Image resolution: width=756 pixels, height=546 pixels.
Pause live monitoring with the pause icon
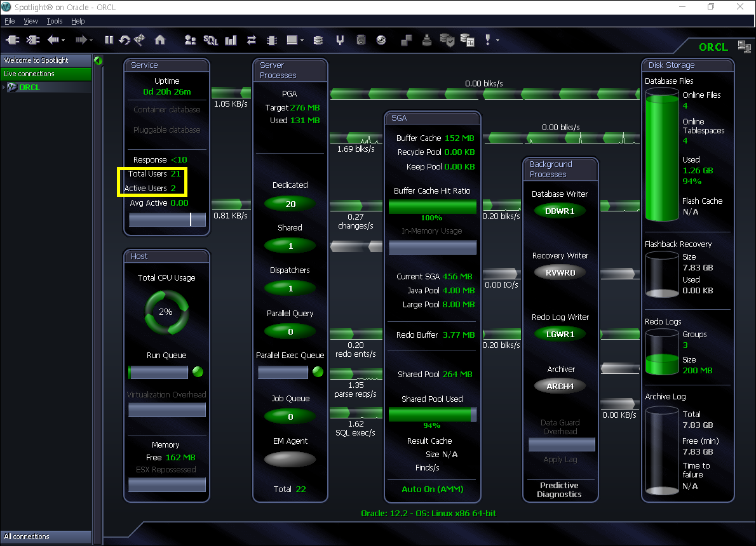click(x=109, y=40)
